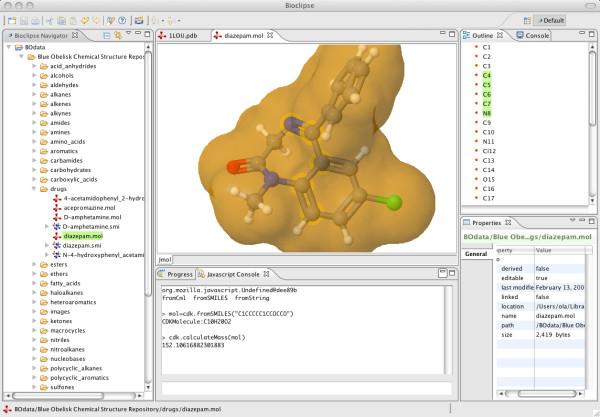Switch to the 1LOU.pdb editor tab
This screenshot has height=417, width=600.
click(184, 35)
